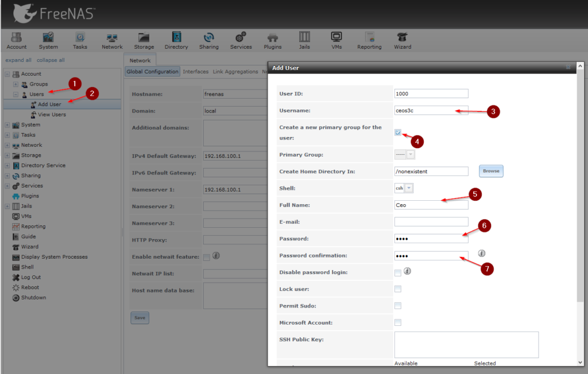
Task: Click the Username input field
Action: click(x=431, y=110)
